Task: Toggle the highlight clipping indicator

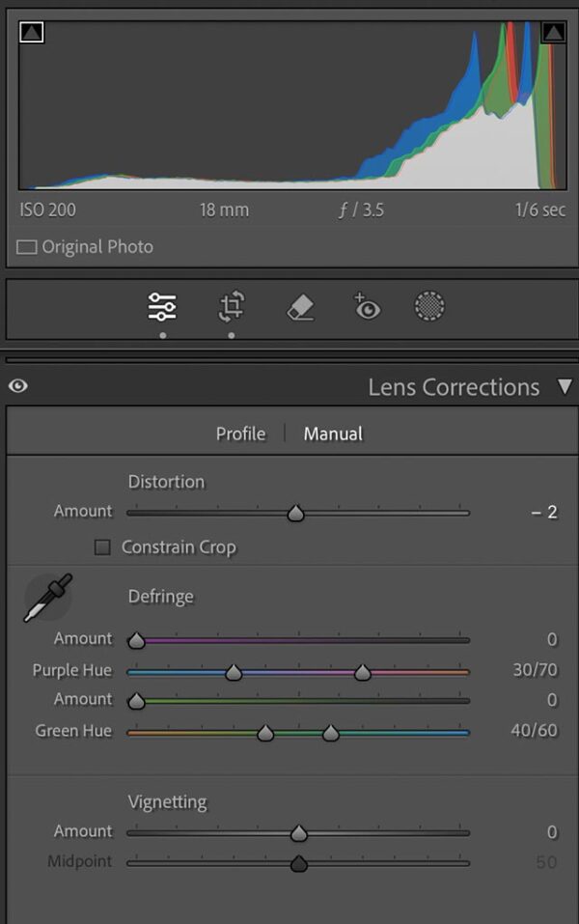Action: [552, 32]
